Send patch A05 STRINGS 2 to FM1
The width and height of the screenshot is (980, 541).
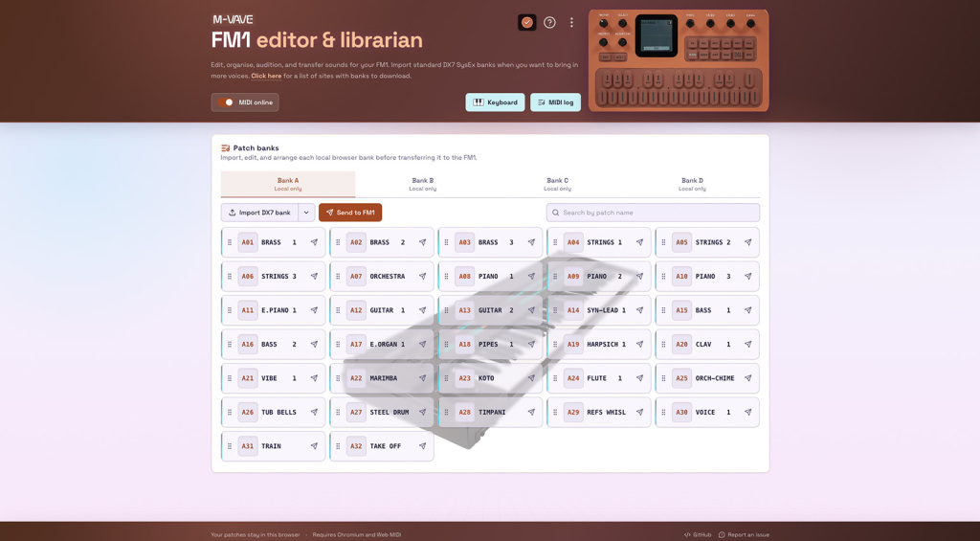(748, 242)
